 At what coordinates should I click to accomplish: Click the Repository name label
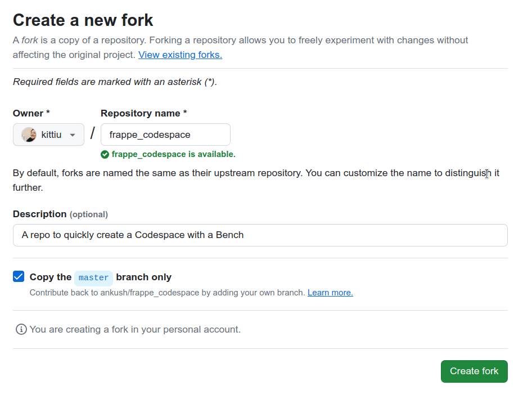point(144,114)
